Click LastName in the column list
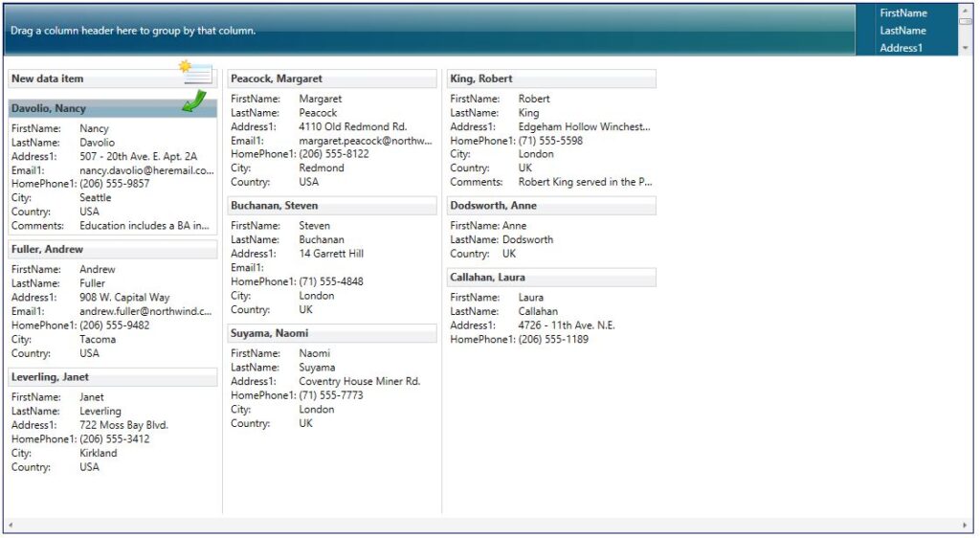Image resolution: width=980 pixels, height=538 pixels. coord(903,31)
